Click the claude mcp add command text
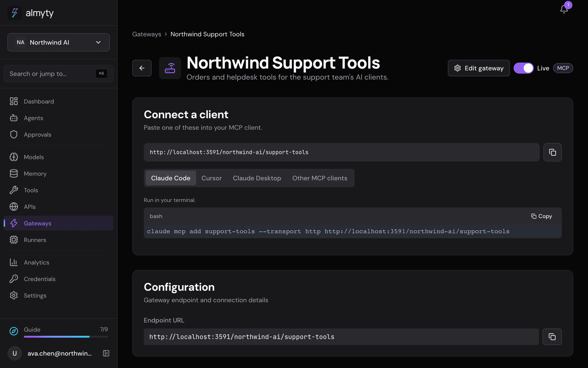This screenshot has height=368, width=588. click(328, 231)
